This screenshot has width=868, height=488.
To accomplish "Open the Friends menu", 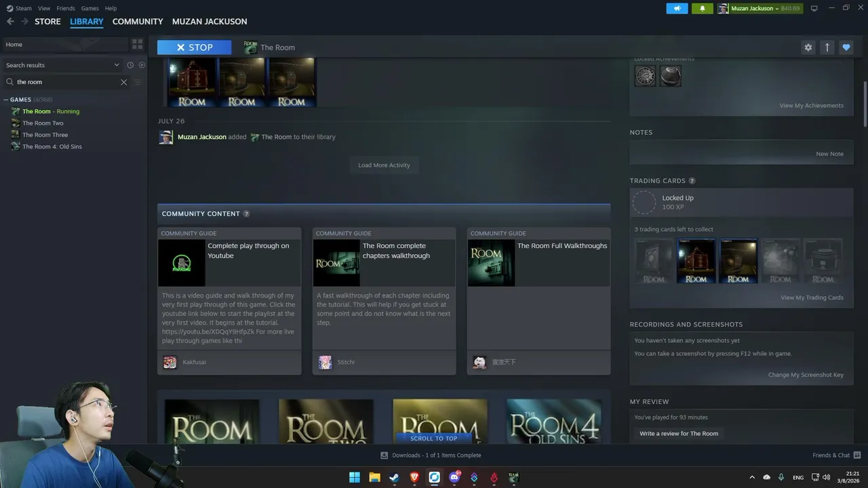I will pos(66,8).
